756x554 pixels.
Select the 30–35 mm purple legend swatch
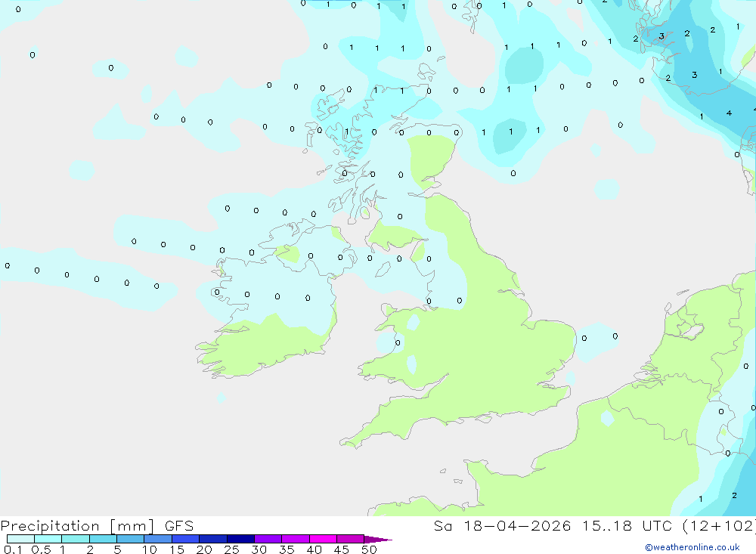pyautogui.click(x=268, y=539)
